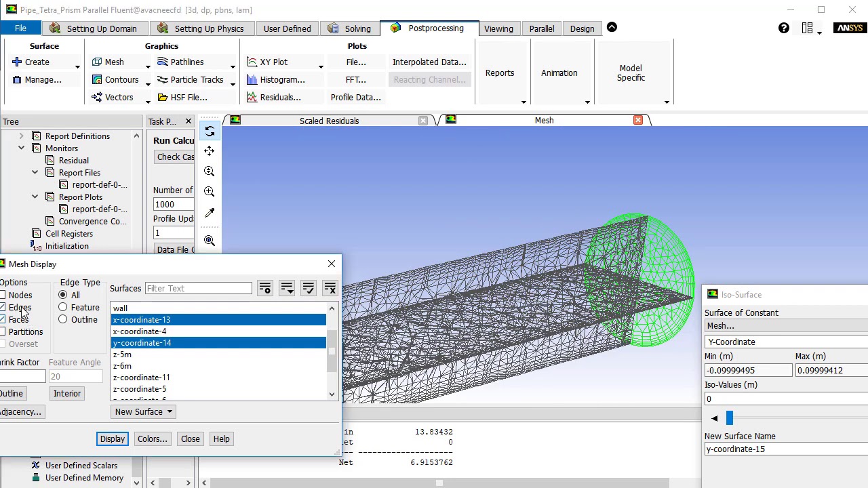Deselect all surfaces icon in Mesh Display
This screenshot has width=868, height=488.
pos(330,288)
